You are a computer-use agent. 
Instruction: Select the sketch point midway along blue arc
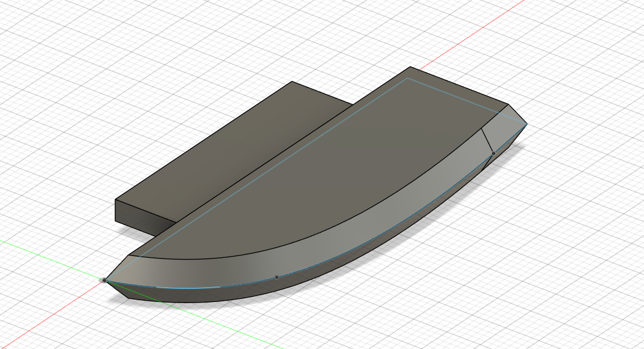[x=277, y=278]
